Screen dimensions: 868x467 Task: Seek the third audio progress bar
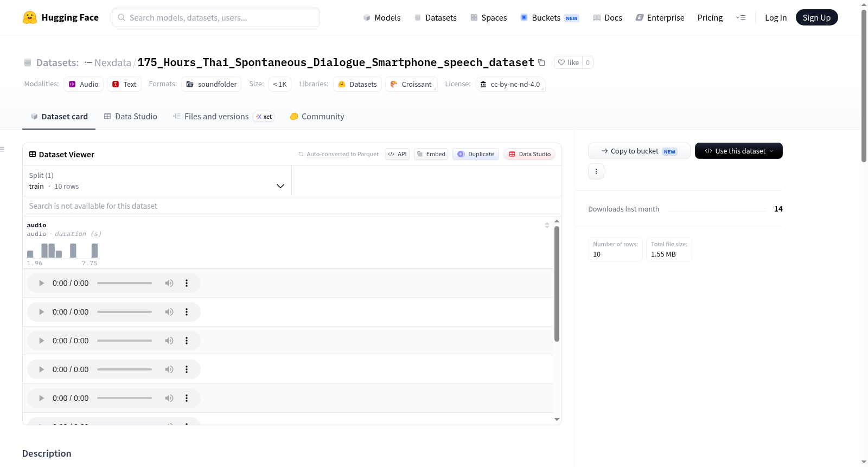(124, 341)
